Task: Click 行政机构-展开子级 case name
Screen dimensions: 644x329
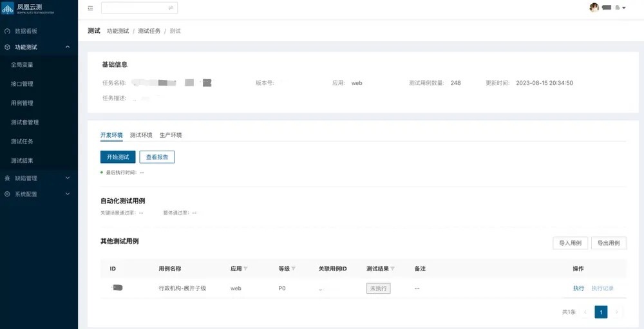Action: pos(182,288)
